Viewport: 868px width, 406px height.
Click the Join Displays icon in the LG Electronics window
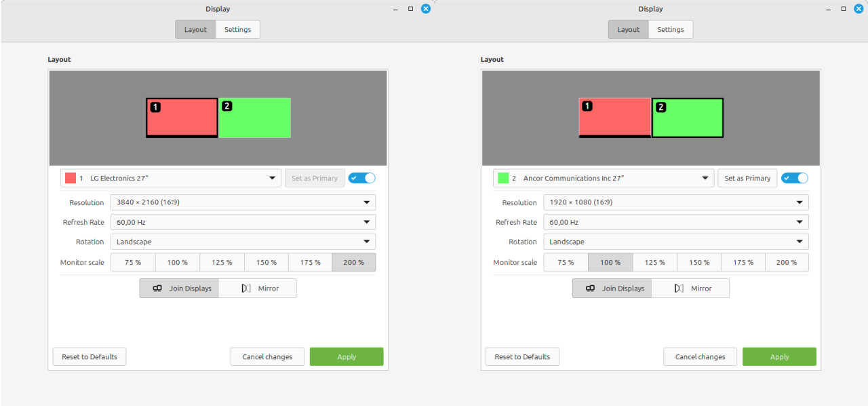coord(157,289)
